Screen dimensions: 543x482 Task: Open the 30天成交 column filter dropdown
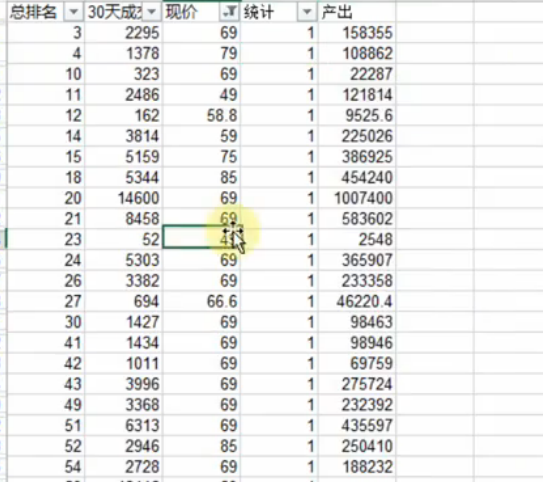pyautogui.click(x=151, y=12)
